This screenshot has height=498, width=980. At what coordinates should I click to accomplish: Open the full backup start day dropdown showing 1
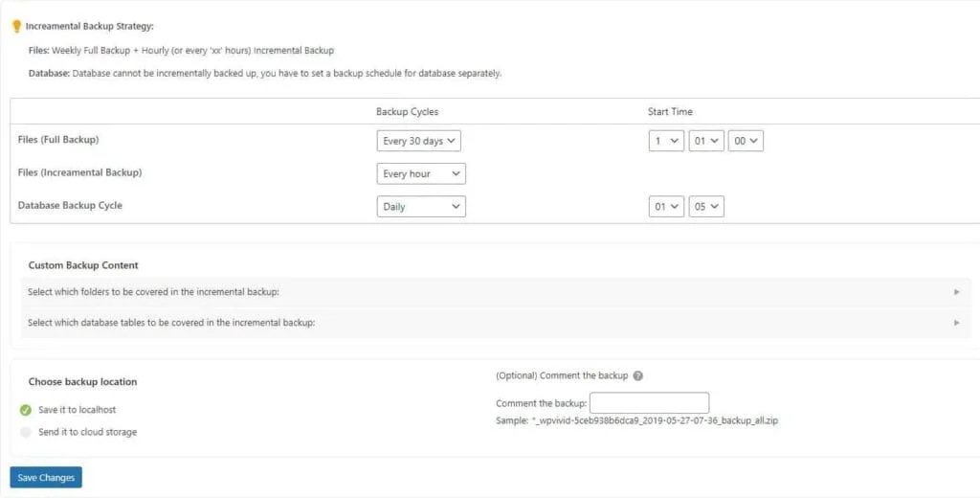coord(666,141)
